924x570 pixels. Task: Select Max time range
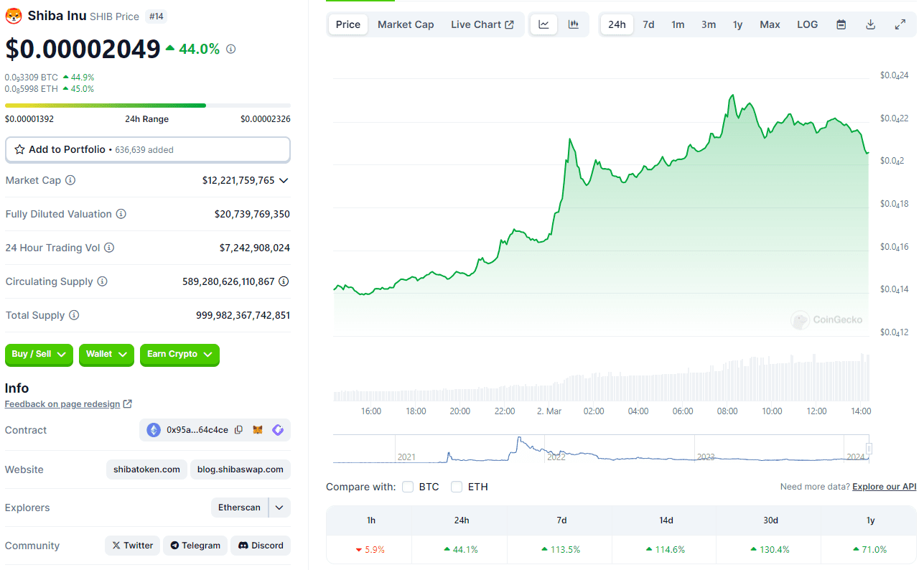tap(770, 24)
